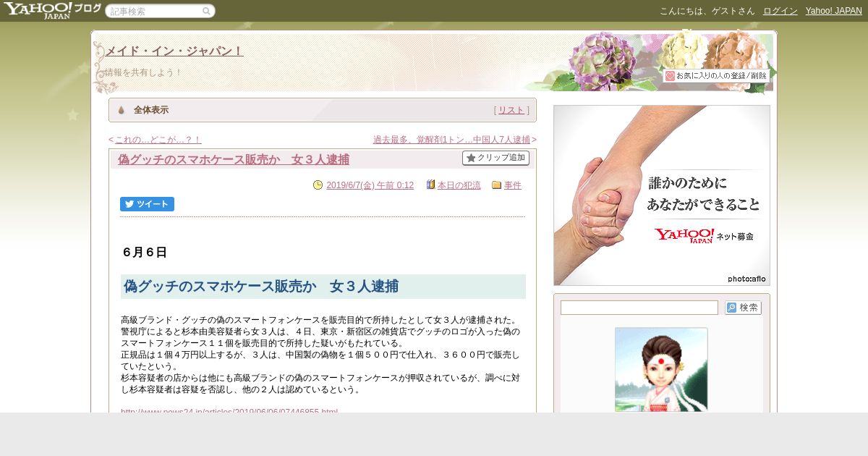The image size is (868, 456).
Task: Click the droplet icon beside 全体表示
Action: [121, 110]
